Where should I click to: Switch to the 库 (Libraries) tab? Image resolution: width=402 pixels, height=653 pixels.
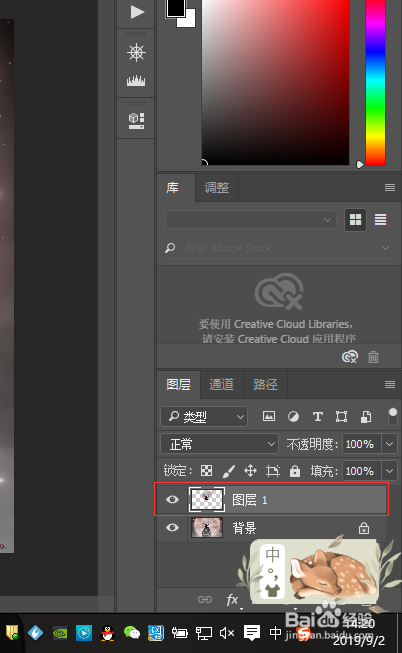pyautogui.click(x=172, y=188)
